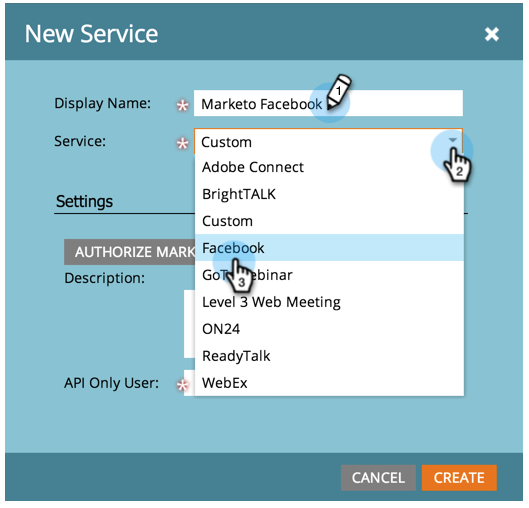The image size is (529, 508).
Task: Open the Service dropdown arrow
Action: [452, 140]
